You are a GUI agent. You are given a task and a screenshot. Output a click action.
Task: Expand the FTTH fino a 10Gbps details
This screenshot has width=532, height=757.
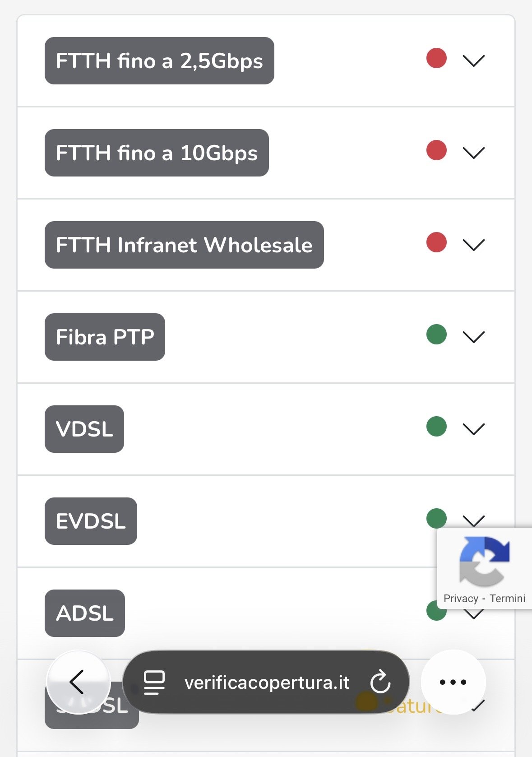[473, 153]
